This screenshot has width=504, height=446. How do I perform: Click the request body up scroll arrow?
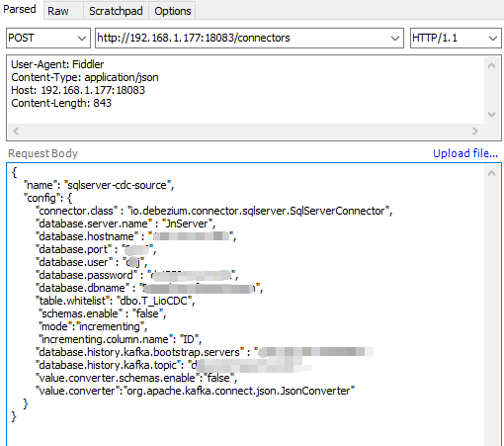tap(491, 173)
